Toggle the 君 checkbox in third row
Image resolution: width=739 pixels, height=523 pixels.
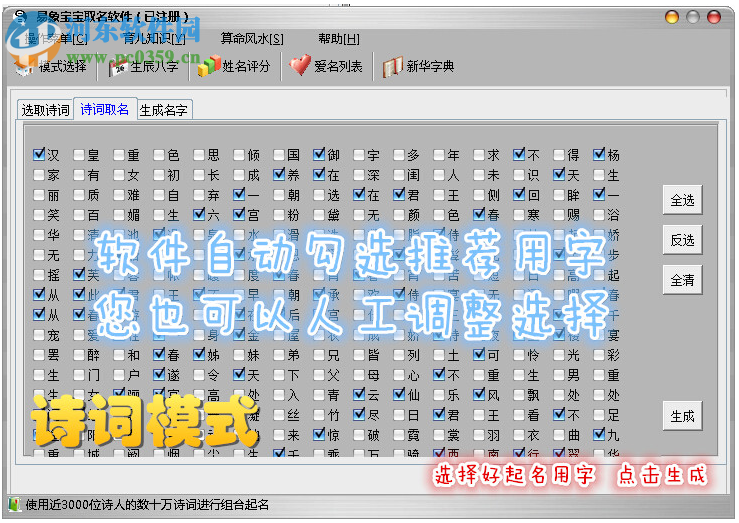click(x=399, y=195)
